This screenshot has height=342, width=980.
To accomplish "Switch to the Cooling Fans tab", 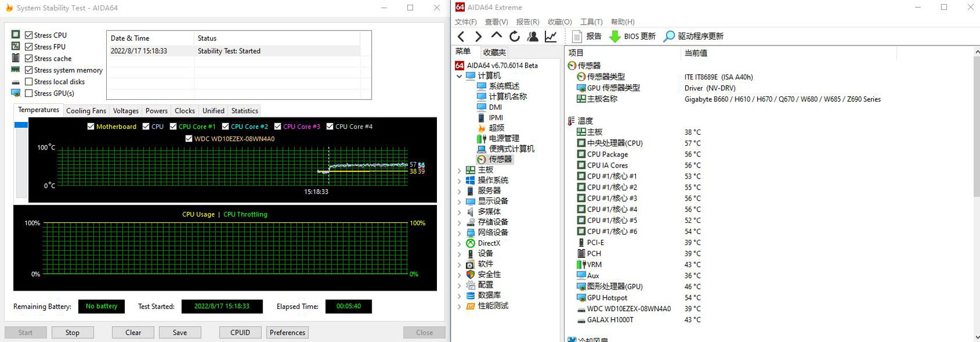I will pos(86,111).
